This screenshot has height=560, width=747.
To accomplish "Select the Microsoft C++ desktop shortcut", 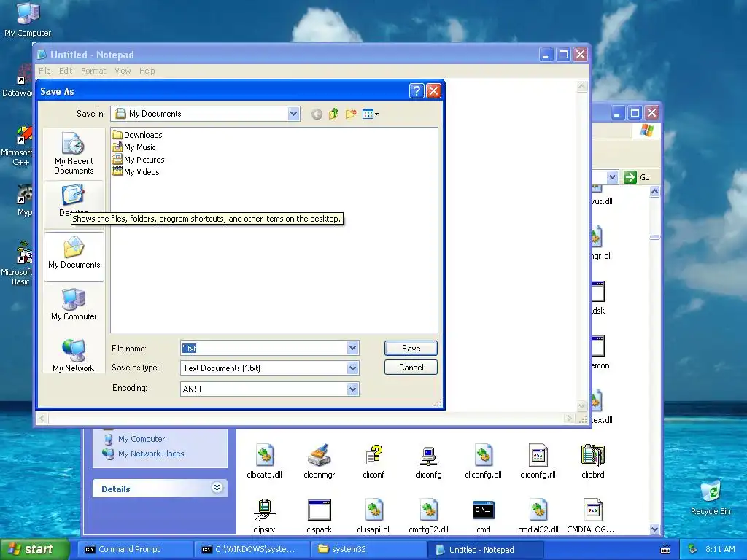I will (x=18, y=146).
